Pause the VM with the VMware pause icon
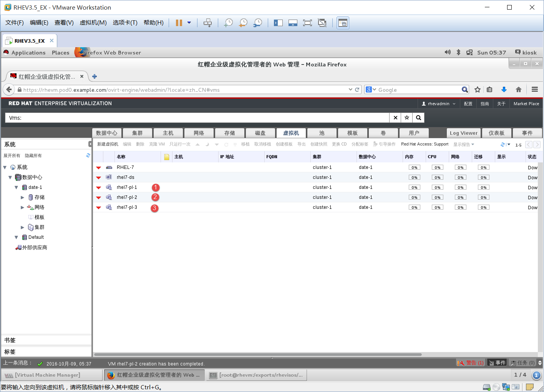This screenshot has width=544, height=392. pyautogui.click(x=179, y=23)
